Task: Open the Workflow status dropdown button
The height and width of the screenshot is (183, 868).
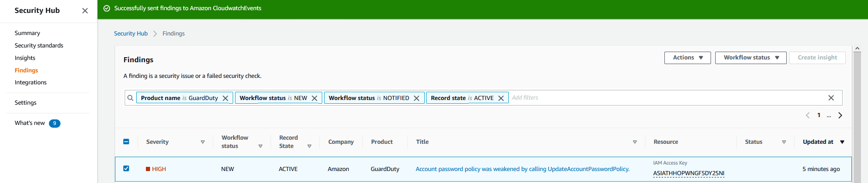Action: 751,58
